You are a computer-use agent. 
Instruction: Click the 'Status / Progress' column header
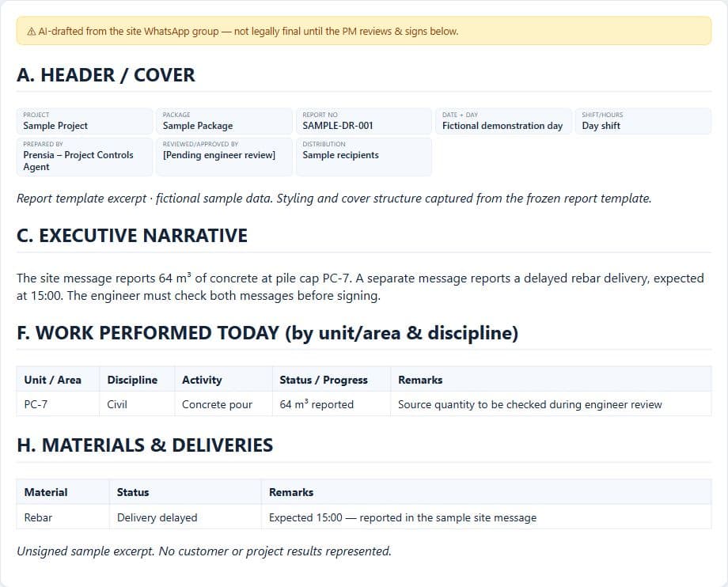pyautogui.click(x=324, y=380)
